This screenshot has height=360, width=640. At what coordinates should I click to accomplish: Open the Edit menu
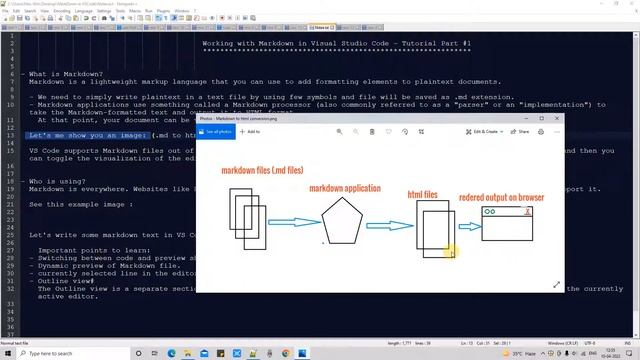(16, 11)
